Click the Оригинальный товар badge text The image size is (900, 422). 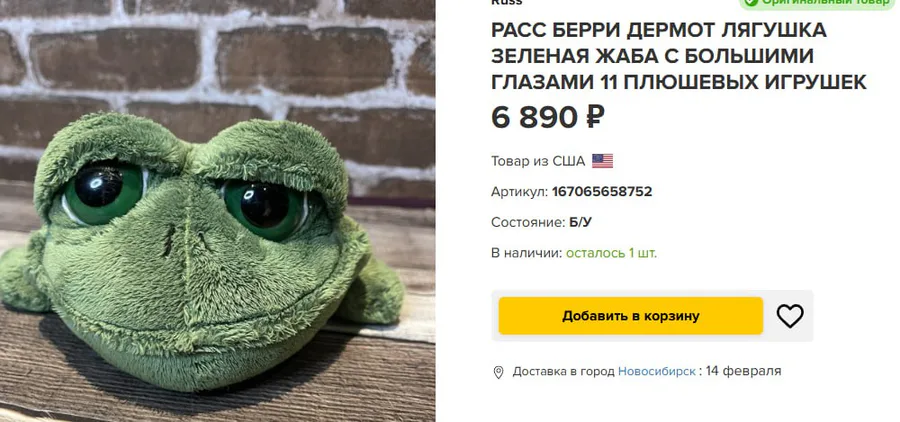click(828, 3)
